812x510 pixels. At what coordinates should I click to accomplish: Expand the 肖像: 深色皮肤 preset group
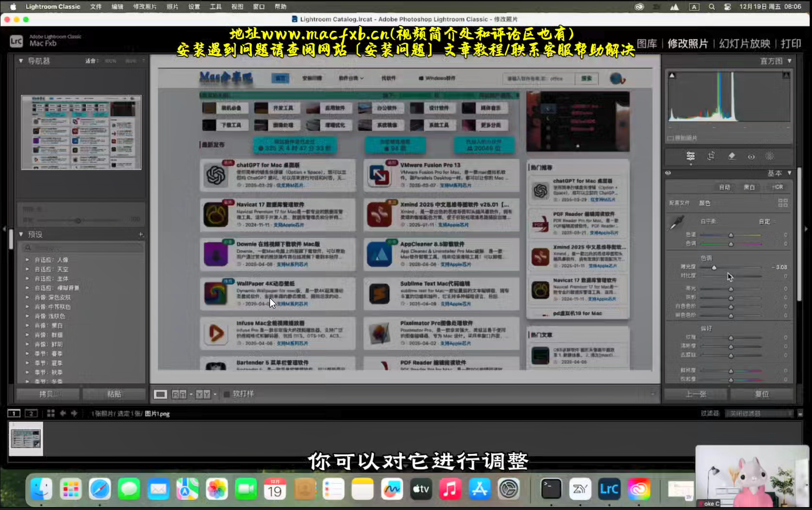click(x=27, y=297)
